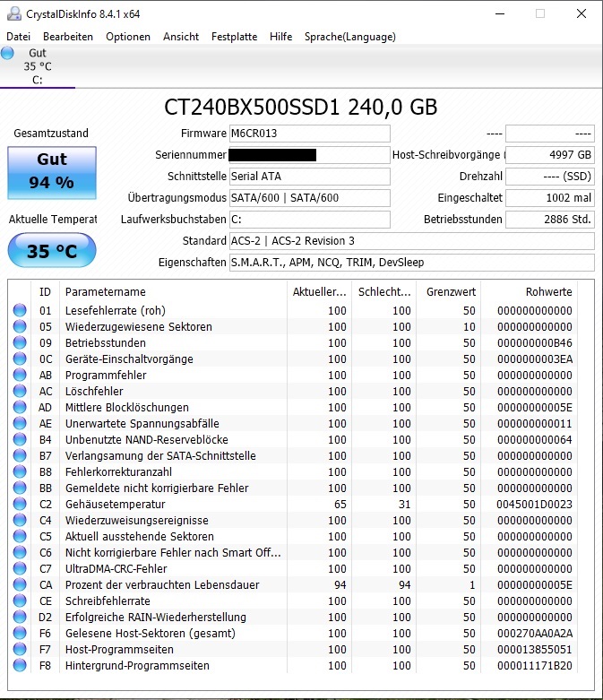The height and width of the screenshot is (700, 603).
Task: Click the Firmware field M6CR013
Action: [x=310, y=134]
